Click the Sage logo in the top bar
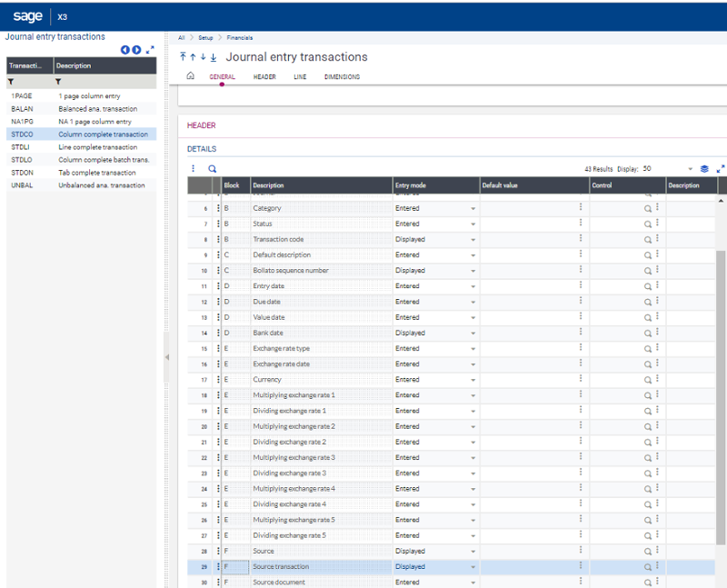727x588 pixels. coord(27,15)
